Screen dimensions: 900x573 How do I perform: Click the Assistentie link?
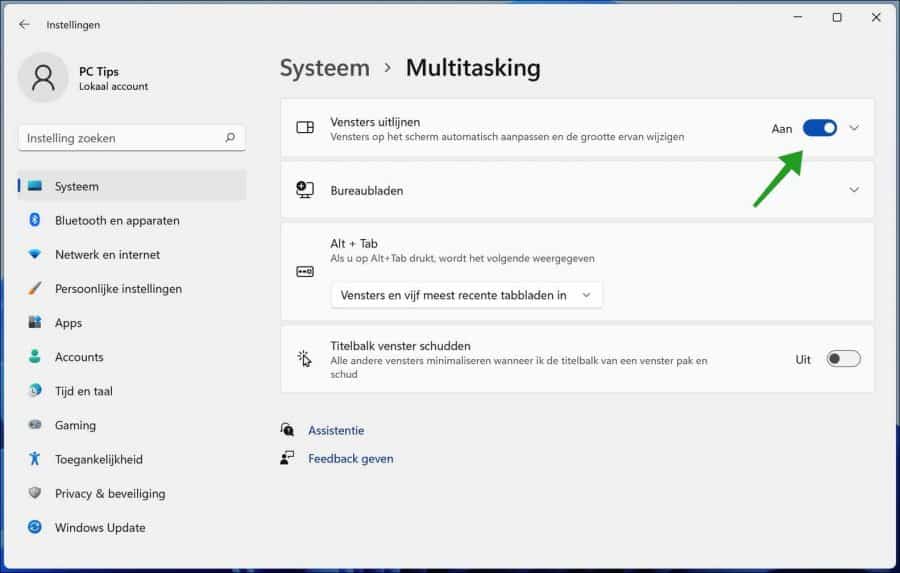pyautogui.click(x=336, y=430)
